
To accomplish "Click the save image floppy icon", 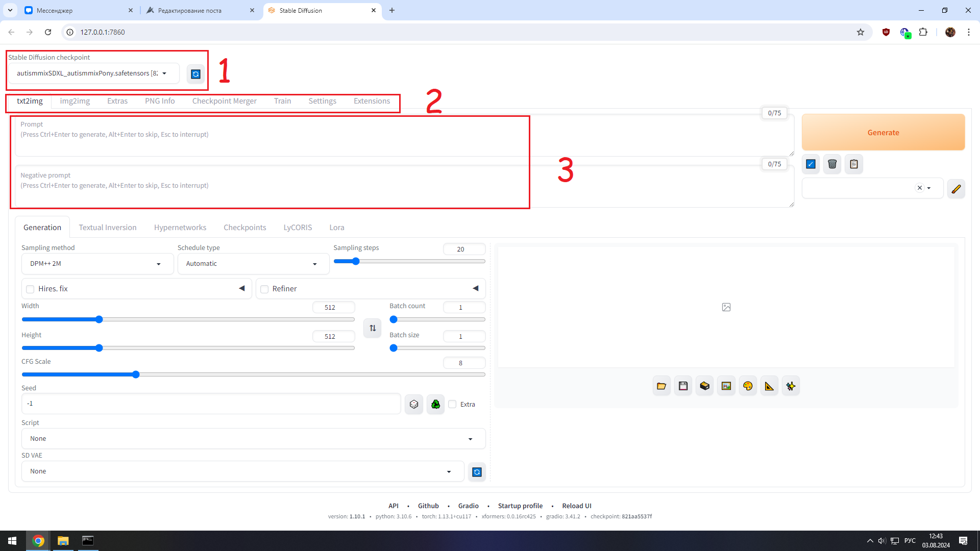I will [x=683, y=386].
